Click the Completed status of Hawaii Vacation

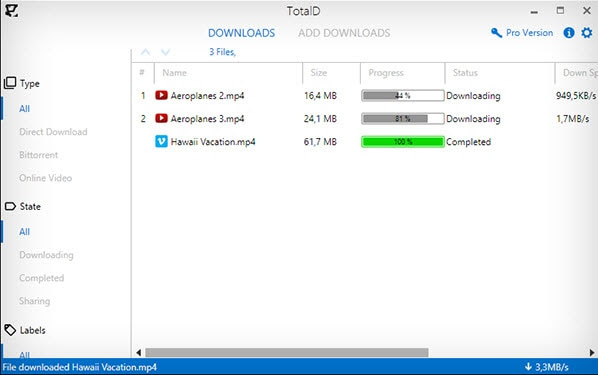(x=469, y=142)
